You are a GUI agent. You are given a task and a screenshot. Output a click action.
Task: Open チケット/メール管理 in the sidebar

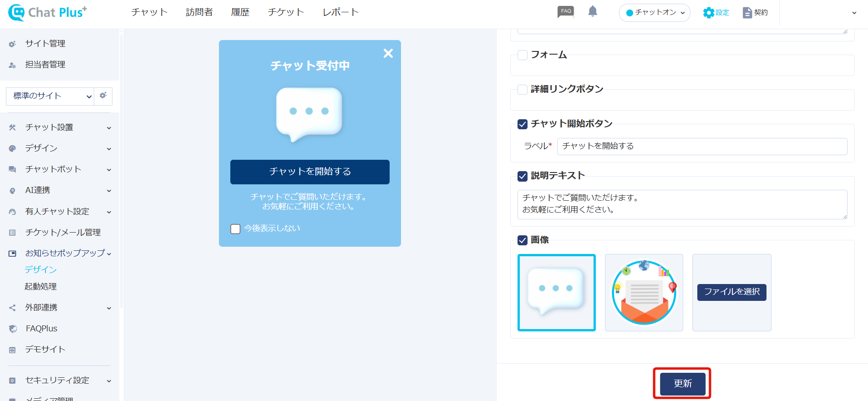[x=63, y=233]
